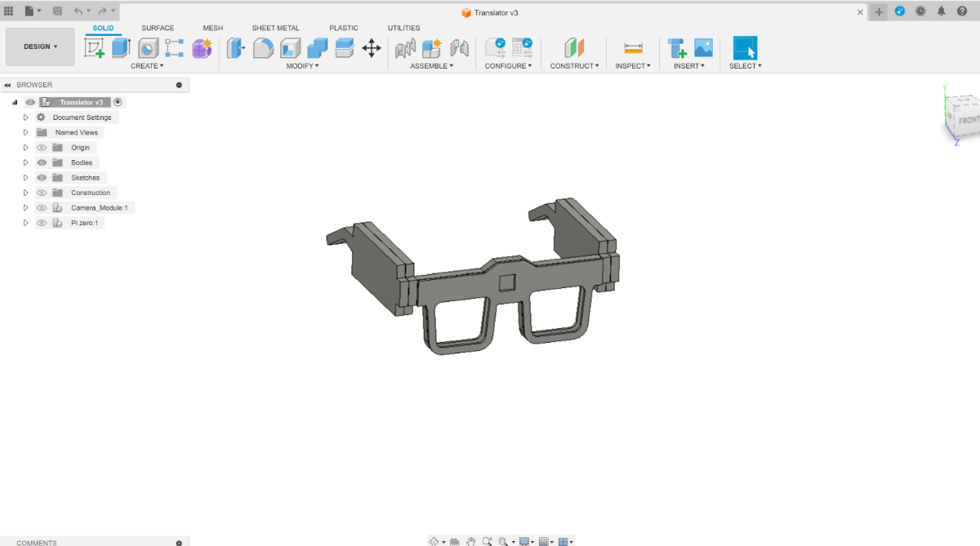Open the CONSTRUCT menu label
980x546 pixels.
click(574, 66)
